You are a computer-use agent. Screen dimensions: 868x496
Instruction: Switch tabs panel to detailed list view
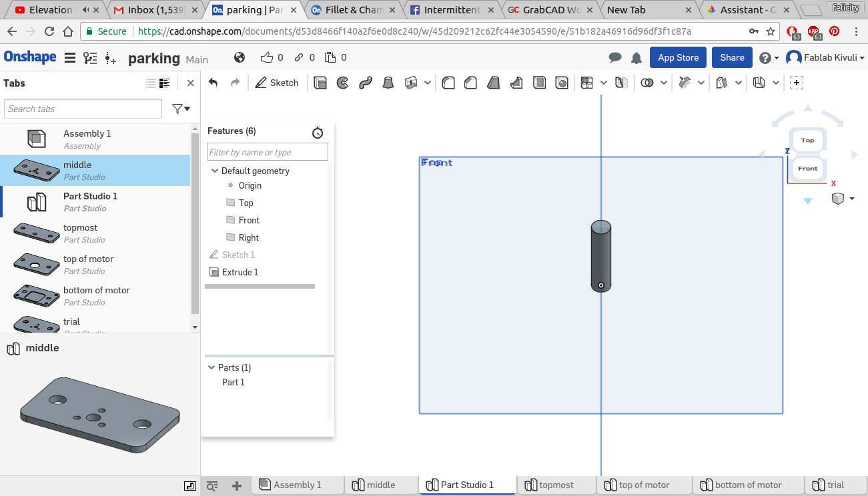[165, 83]
